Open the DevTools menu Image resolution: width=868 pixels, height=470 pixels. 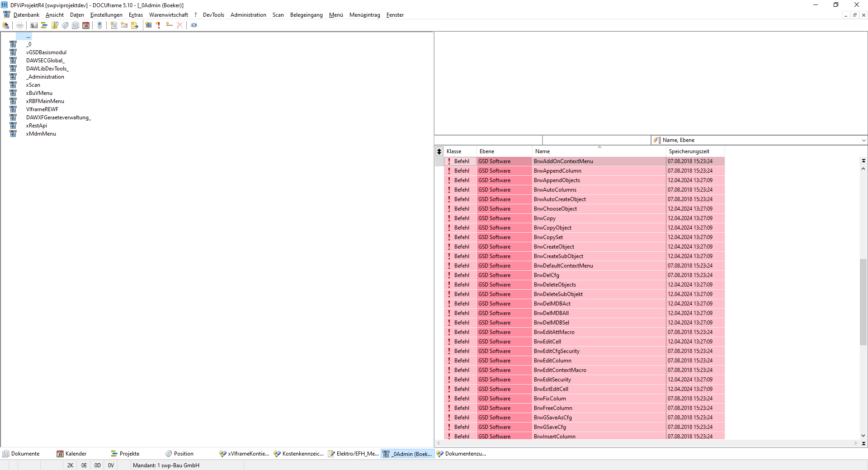tap(213, 15)
